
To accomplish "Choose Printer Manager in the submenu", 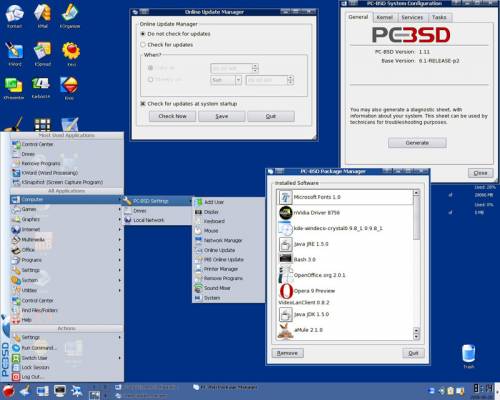I will pos(229,269).
